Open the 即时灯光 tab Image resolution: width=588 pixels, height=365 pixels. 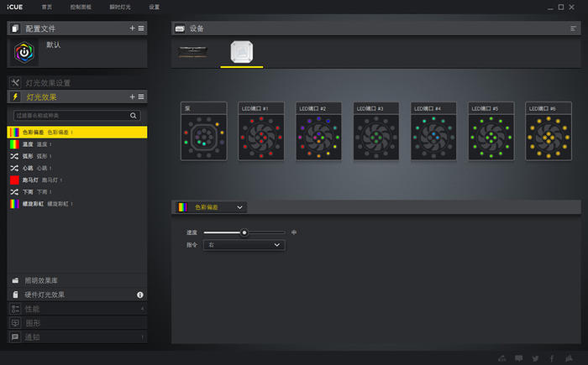[x=120, y=7]
